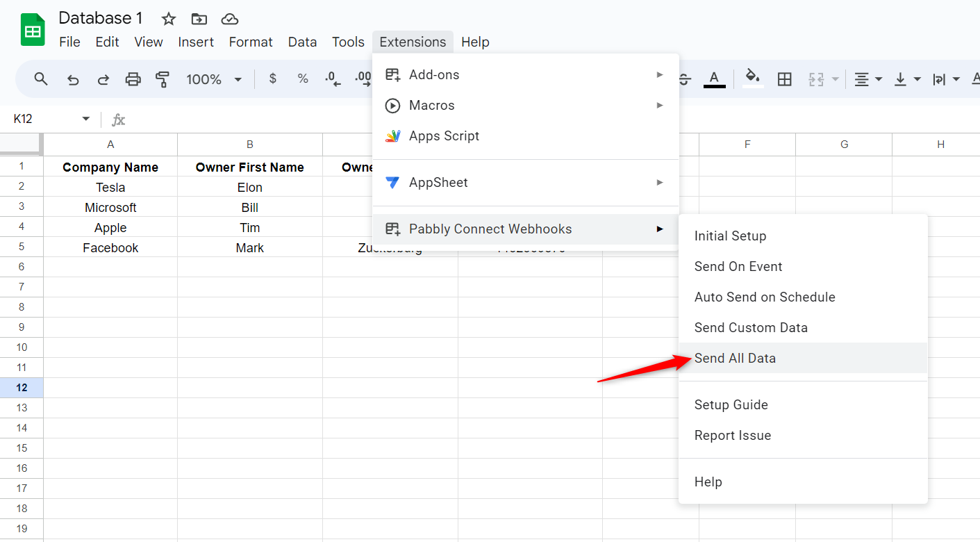Select column B header
The width and height of the screenshot is (980, 542).
[250, 145]
